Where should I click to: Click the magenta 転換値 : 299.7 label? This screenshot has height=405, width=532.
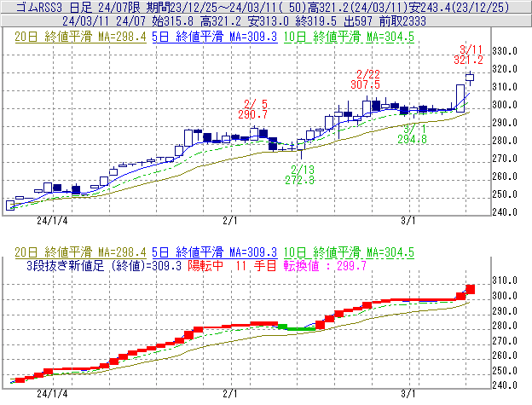pos(327,265)
